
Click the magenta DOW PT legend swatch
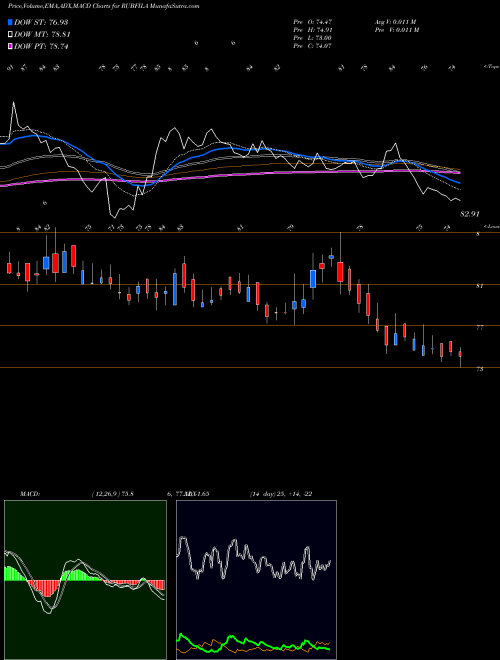[11, 46]
